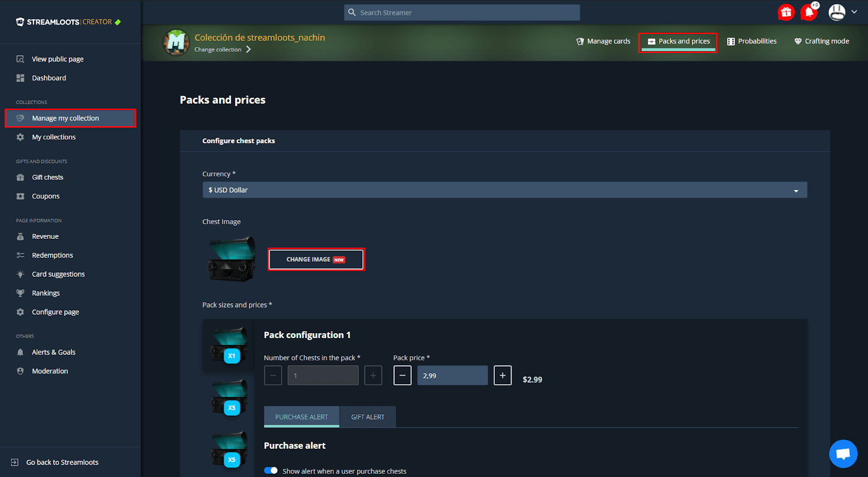Open the Currency USD Dollar dropdown
Screen dimensions: 868x477
[505, 190]
